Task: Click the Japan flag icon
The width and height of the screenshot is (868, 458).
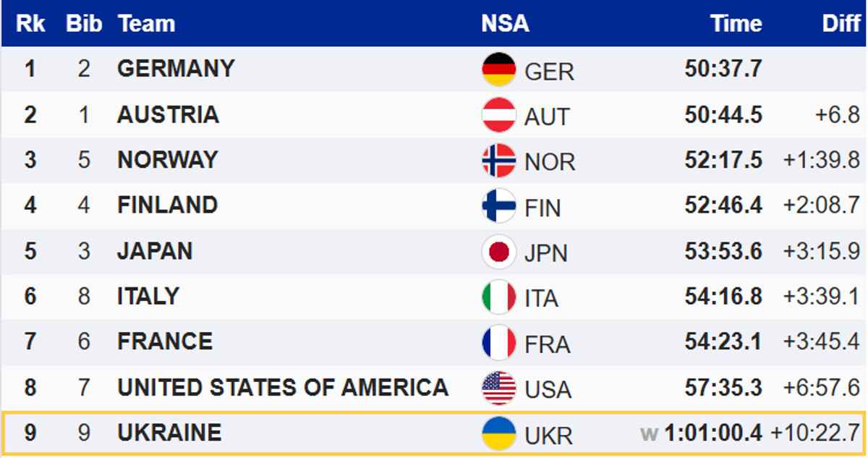Action: [x=498, y=252]
